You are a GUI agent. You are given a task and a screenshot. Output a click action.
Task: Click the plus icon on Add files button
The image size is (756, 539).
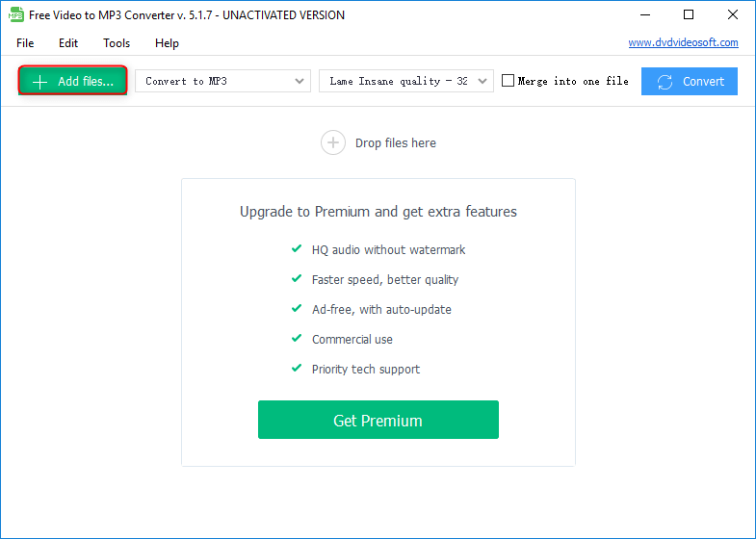pyautogui.click(x=39, y=82)
